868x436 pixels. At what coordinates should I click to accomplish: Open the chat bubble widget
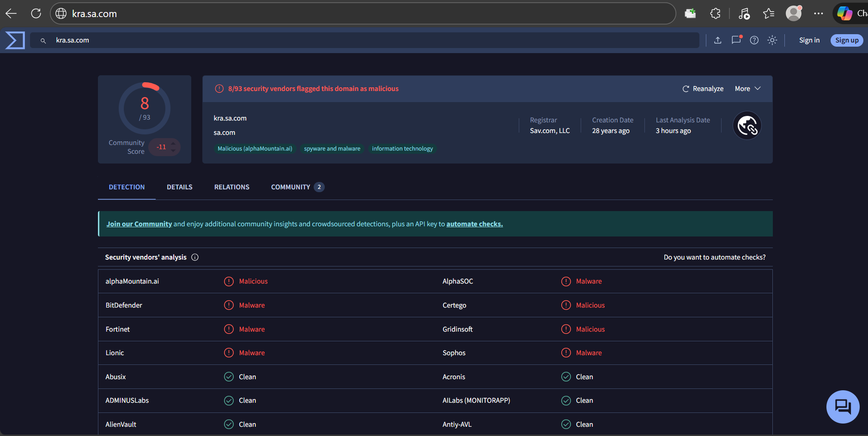coord(843,407)
